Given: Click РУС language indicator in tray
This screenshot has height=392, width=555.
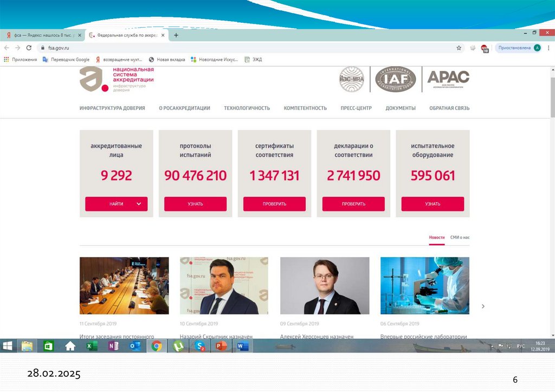Looking at the screenshot, I should pos(521,346).
